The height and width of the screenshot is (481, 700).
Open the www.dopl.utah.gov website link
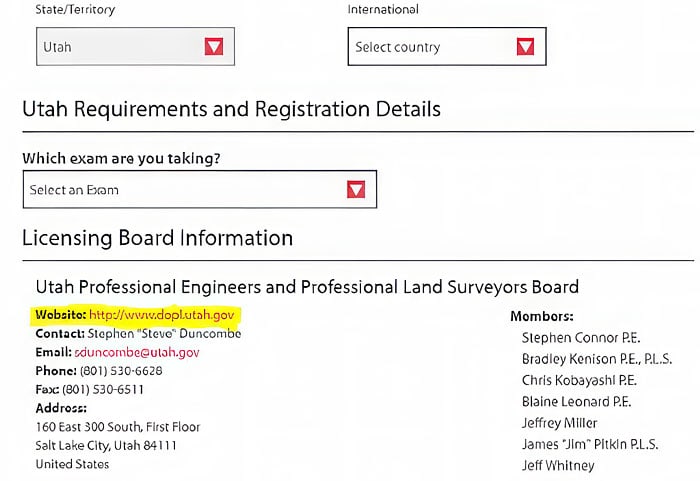pos(162,315)
